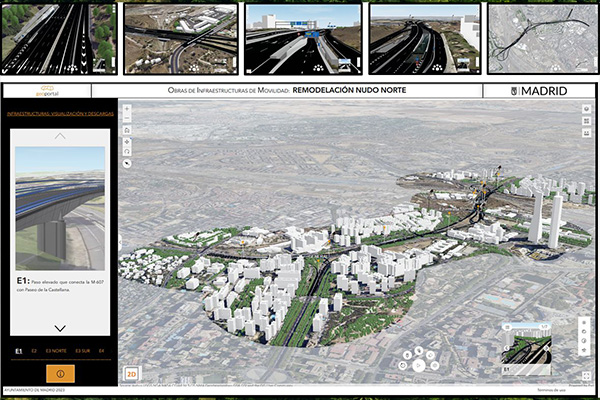This screenshot has width=600, height=400.
Task: Switch to the E4 tab
Action: pos(101,351)
